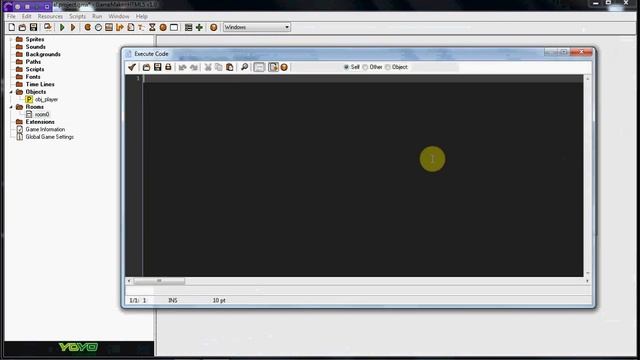
Task: Redo change in code editor
Action: click(193, 67)
